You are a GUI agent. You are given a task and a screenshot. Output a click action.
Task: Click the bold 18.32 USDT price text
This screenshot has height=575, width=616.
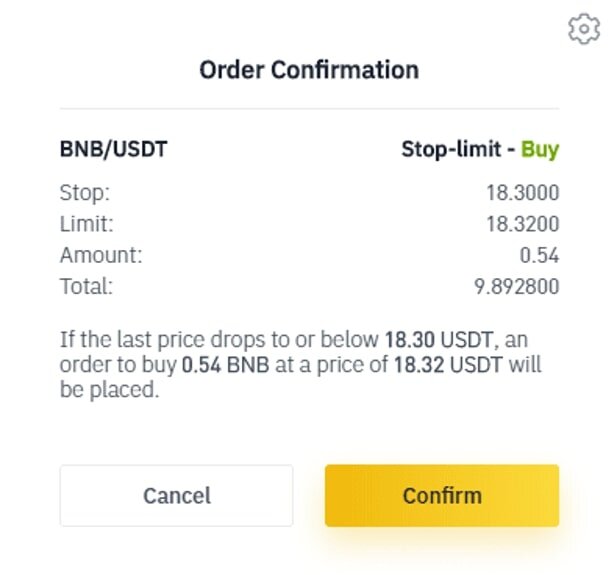pyautogui.click(x=448, y=364)
